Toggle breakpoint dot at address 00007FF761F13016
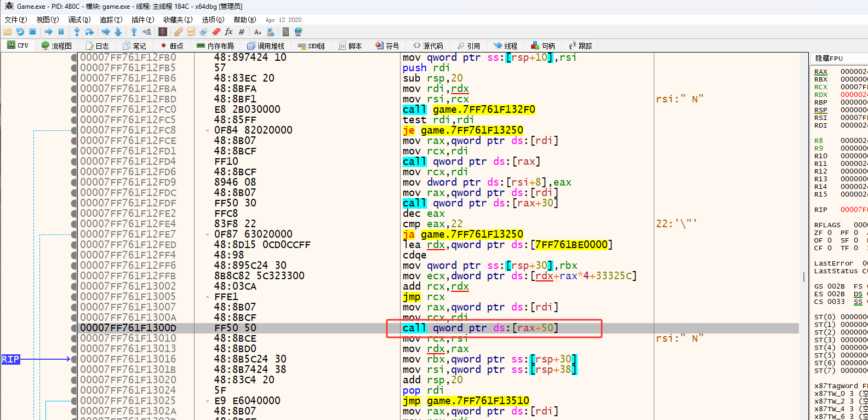 [x=74, y=359]
